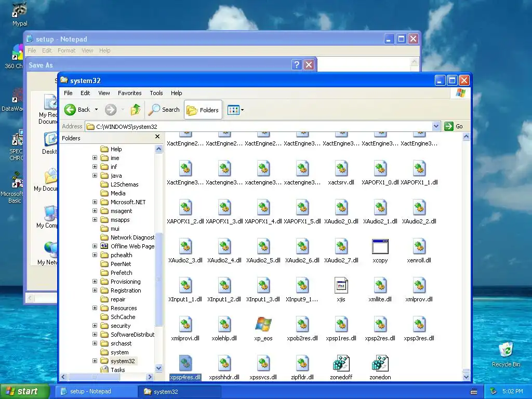Open the Views dropdown button
This screenshot has height=399, width=532.
235,110
